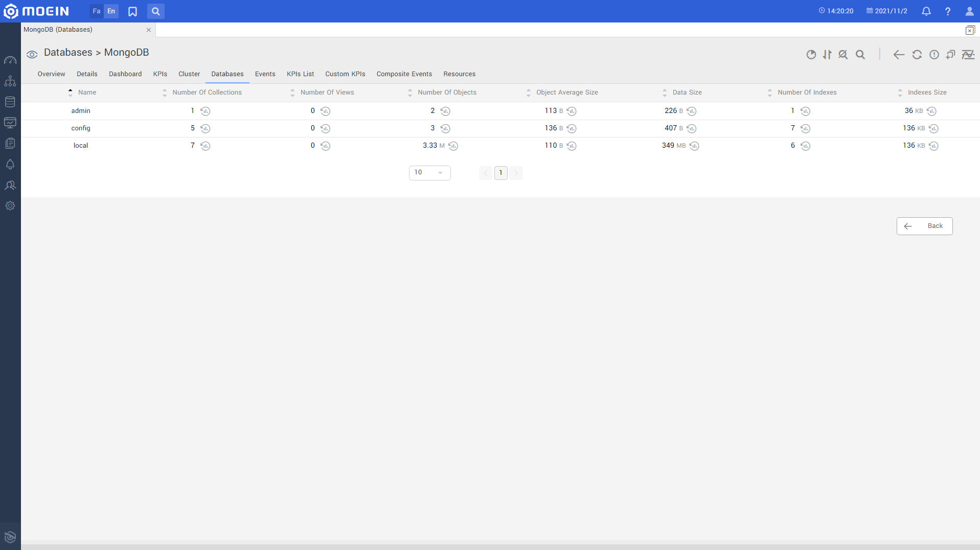Click the Back button
The height and width of the screenshot is (550, 980).
[x=924, y=226]
